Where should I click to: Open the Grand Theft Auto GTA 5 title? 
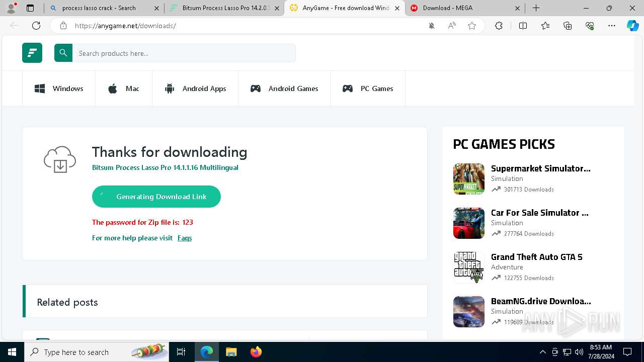pyautogui.click(x=537, y=257)
